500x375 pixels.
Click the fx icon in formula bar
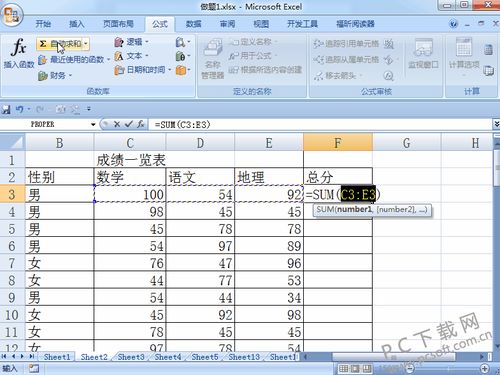click(141, 124)
